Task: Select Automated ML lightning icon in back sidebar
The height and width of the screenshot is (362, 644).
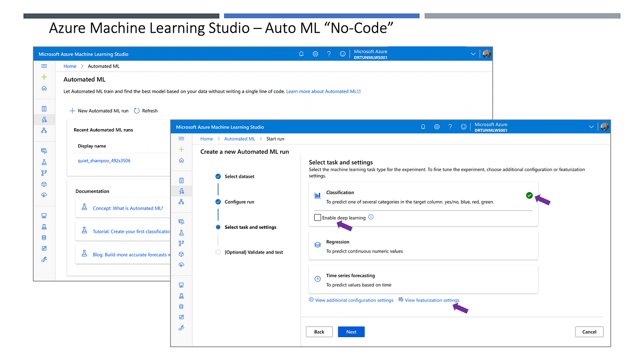Action: point(44,119)
